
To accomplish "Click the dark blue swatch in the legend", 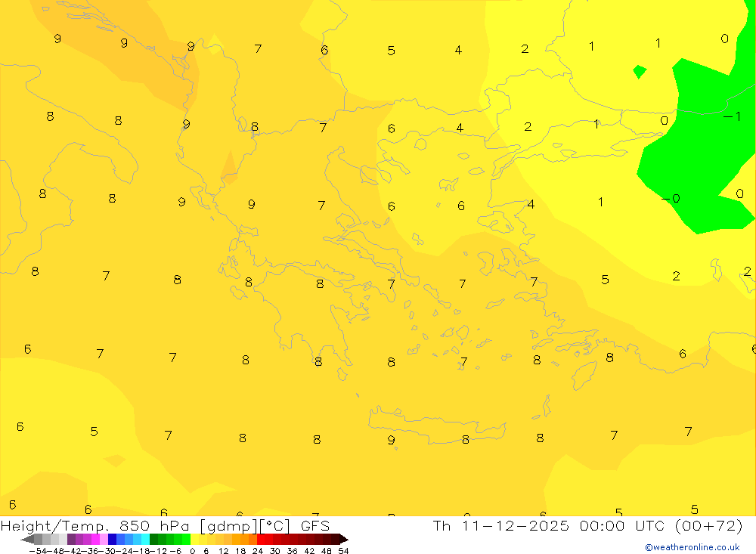I will [113, 539].
